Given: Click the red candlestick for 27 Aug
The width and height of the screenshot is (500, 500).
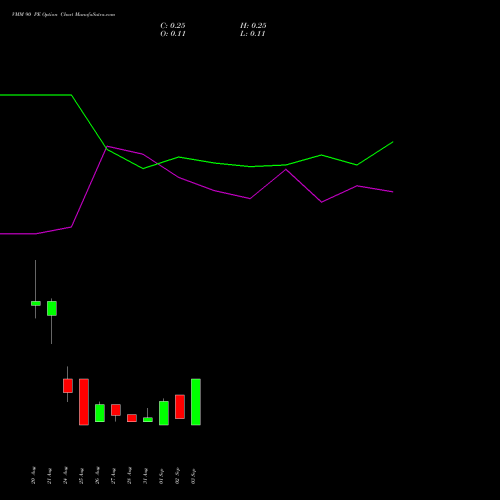Looking at the screenshot, I should [x=116, y=410].
